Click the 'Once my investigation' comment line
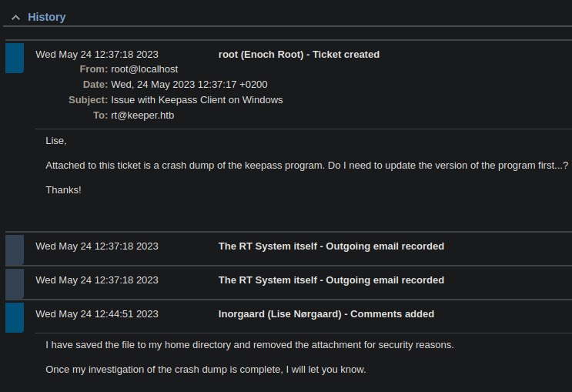Viewport: 572px width, 392px height. pos(206,370)
